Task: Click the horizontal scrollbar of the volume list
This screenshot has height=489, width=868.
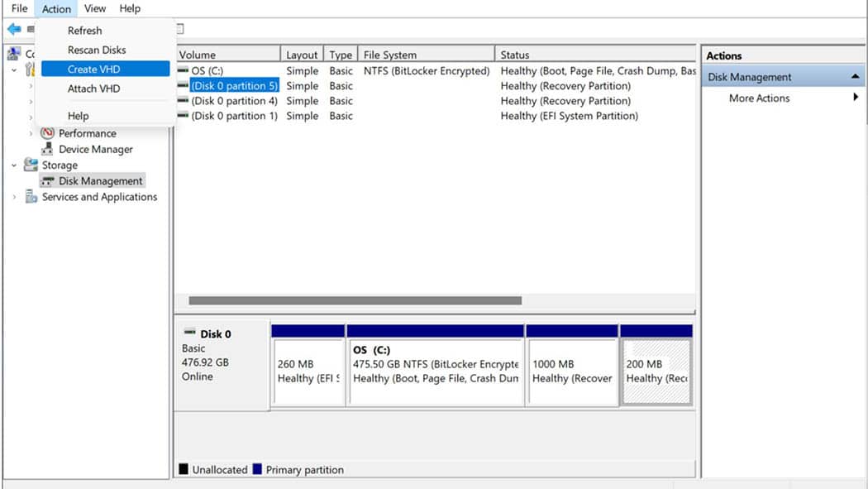Action: pos(355,300)
